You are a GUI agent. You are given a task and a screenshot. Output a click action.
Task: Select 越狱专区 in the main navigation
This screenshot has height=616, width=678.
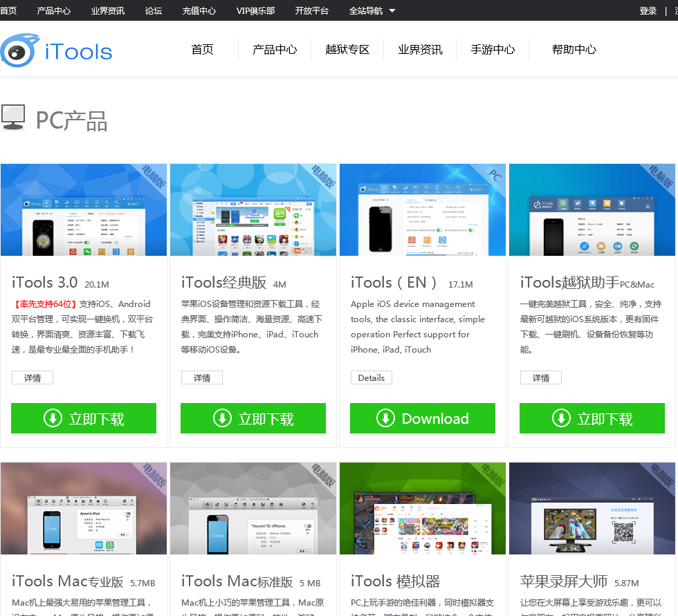[x=347, y=50]
